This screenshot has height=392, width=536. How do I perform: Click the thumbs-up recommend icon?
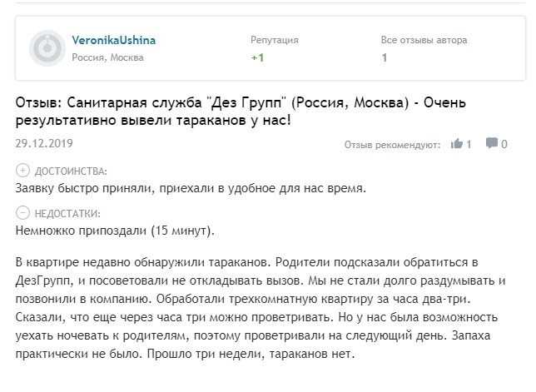[x=456, y=144]
